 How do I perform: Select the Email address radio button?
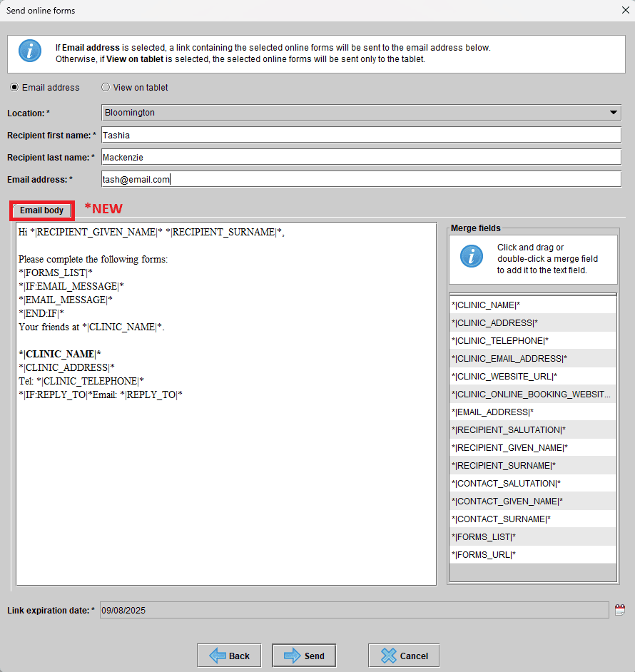14,88
